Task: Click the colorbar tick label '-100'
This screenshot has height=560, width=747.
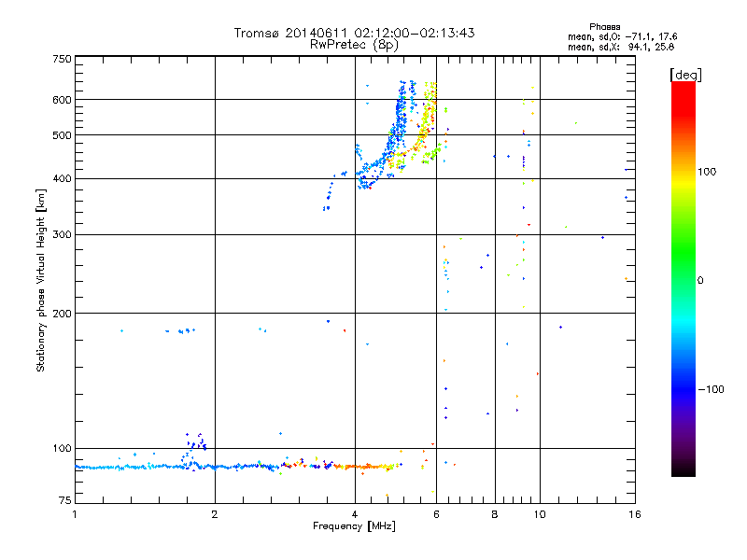Action: 711,389
